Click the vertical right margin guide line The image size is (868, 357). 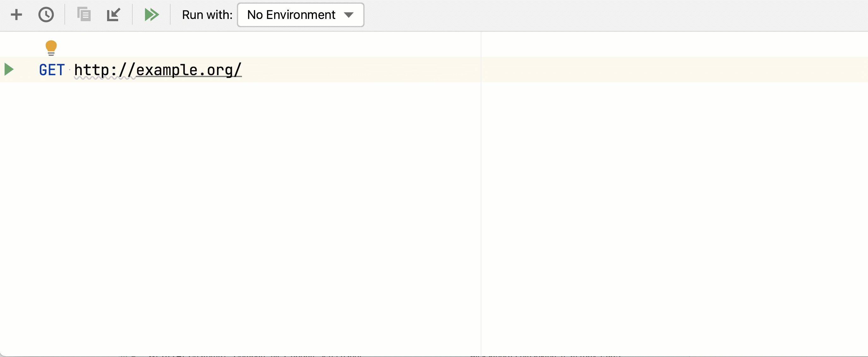point(481,202)
